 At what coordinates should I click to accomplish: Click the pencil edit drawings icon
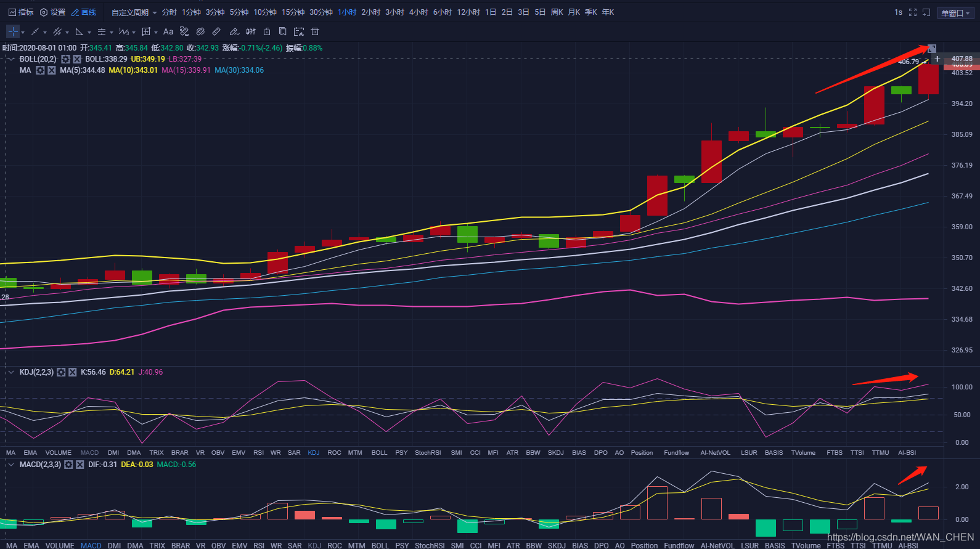tap(234, 31)
